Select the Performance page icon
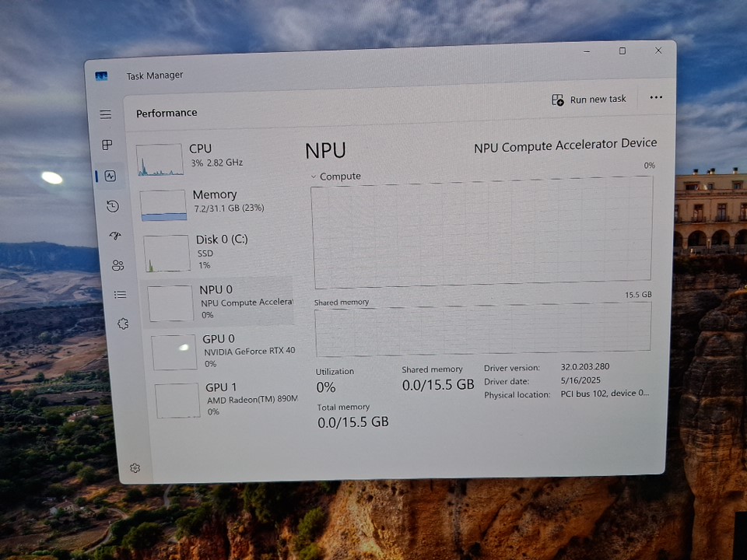The width and height of the screenshot is (747, 560). 110,176
